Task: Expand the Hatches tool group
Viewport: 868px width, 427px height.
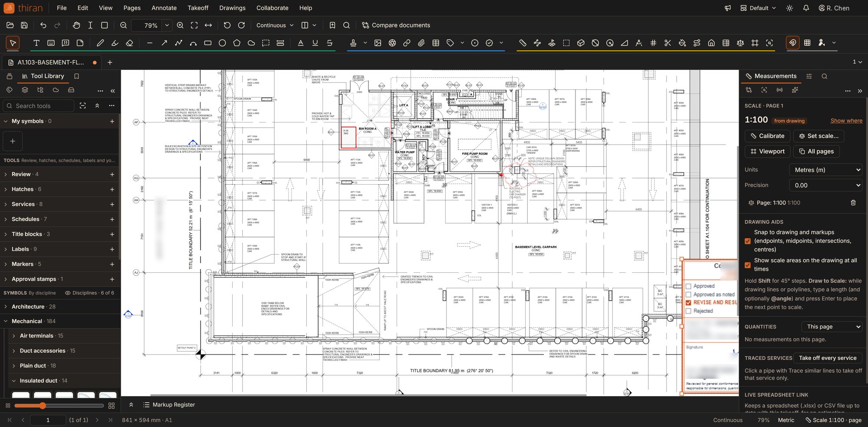Action: pyautogui.click(x=6, y=189)
